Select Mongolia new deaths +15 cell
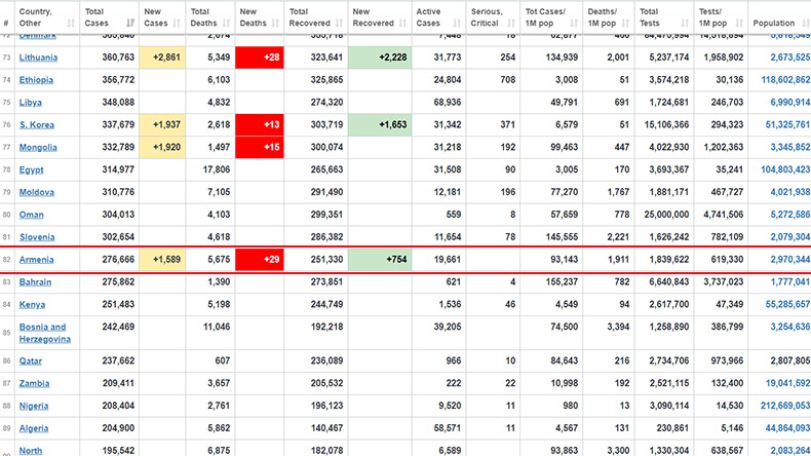This screenshot has width=811, height=456. click(x=259, y=147)
